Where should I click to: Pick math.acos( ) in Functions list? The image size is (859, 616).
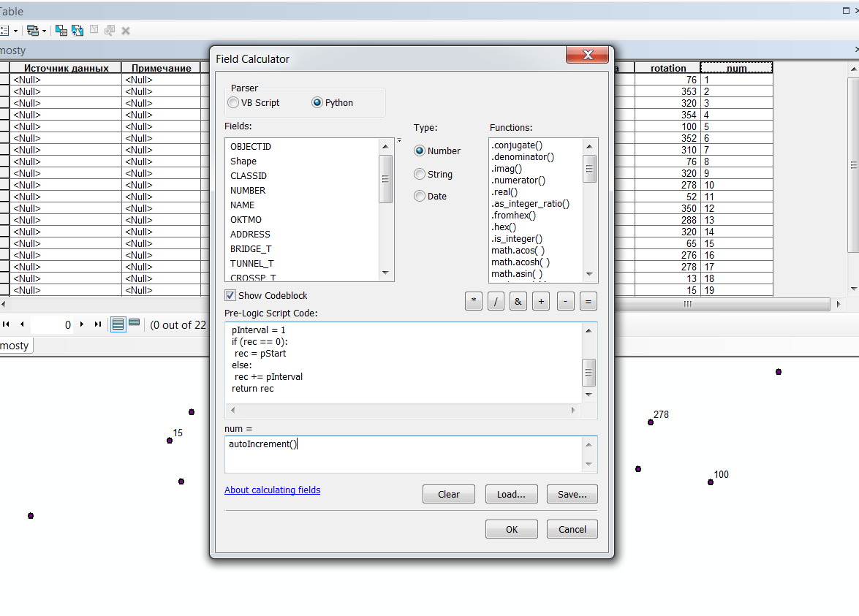[x=518, y=251]
